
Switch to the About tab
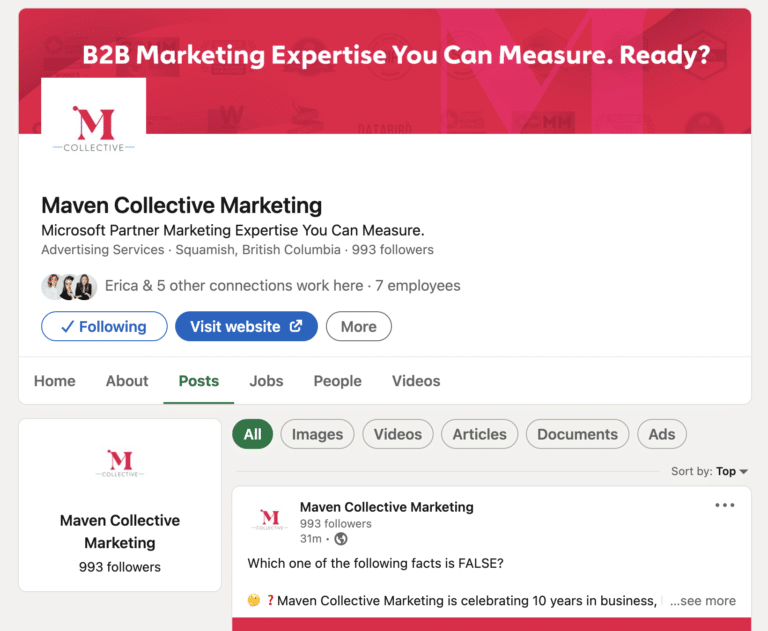[127, 381]
